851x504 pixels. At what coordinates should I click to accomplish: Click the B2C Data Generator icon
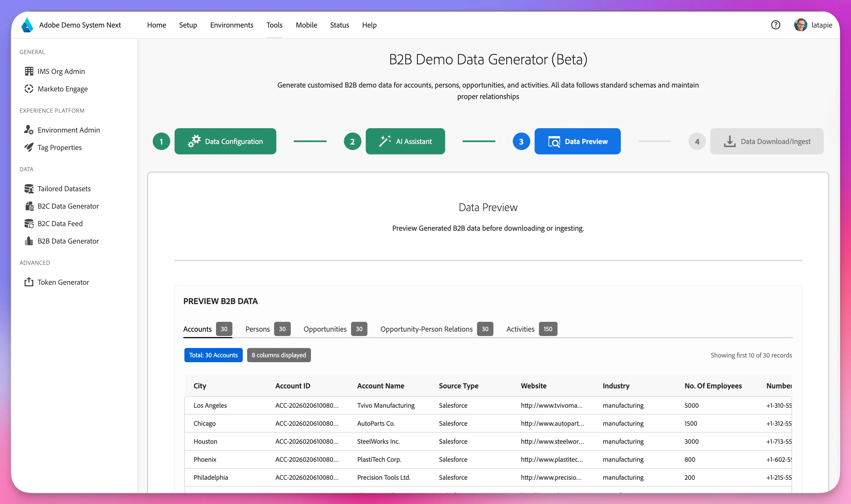pos(29,206)
